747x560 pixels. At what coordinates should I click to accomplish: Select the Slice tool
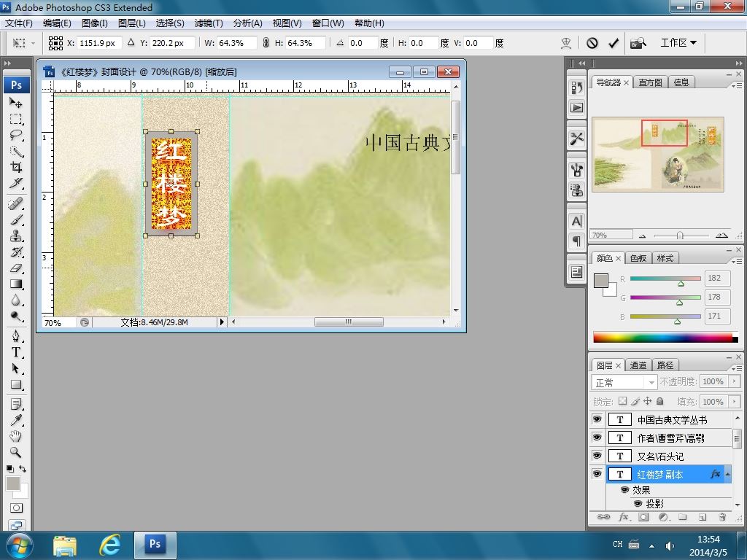pos(16,183)
